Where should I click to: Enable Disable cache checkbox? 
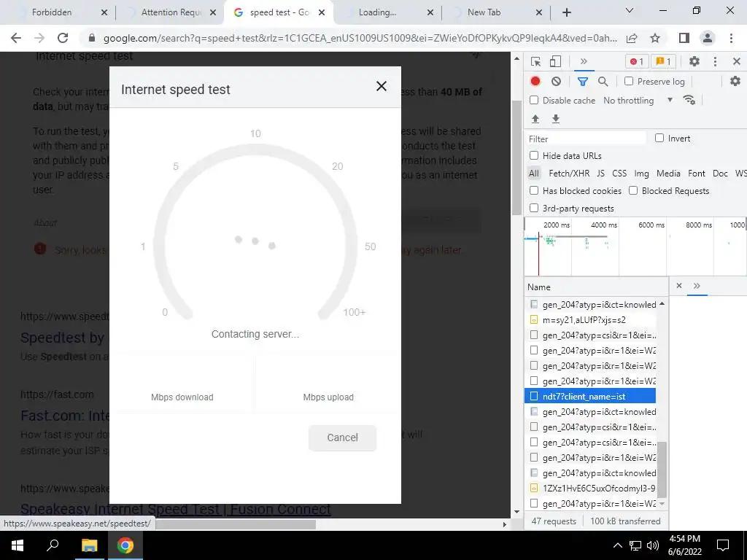pyautogui.click(x=534, y=101)
